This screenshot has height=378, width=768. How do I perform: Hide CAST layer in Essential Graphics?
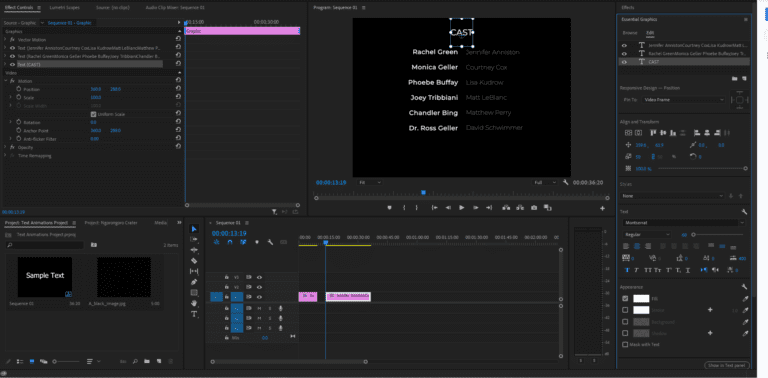[624, 62]
